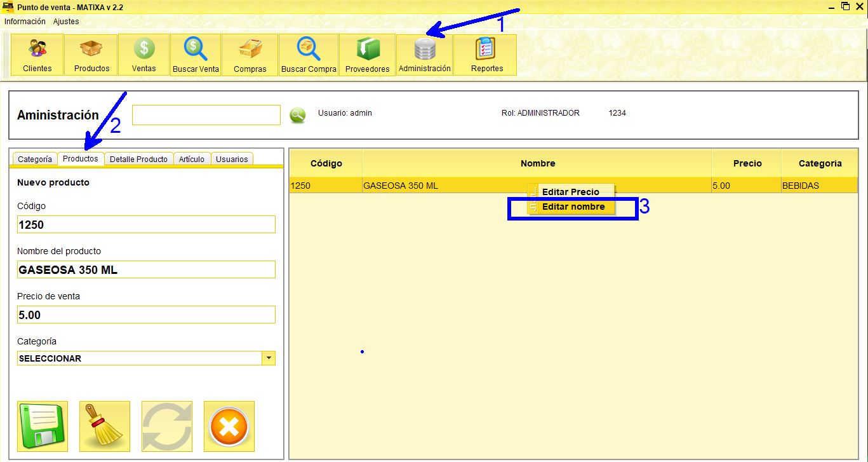This screenshot has width=868, height=462.
Task: Open the Administración panel
Action: (x=424, y=54)
